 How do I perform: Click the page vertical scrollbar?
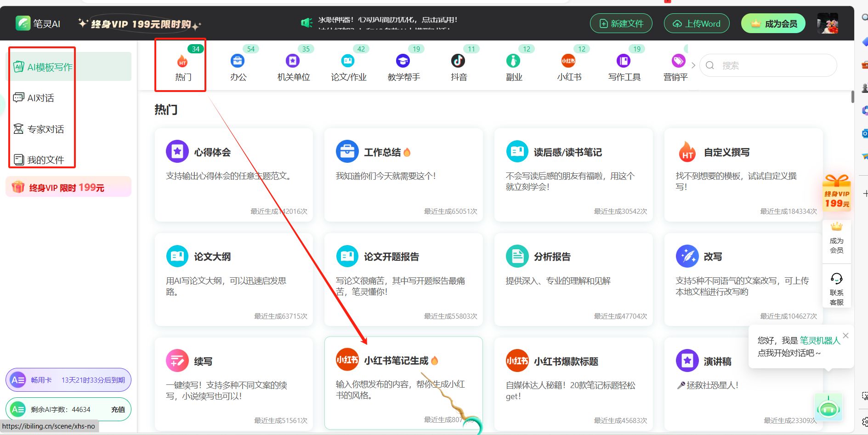pyautogui.click(x=852, y=97)
